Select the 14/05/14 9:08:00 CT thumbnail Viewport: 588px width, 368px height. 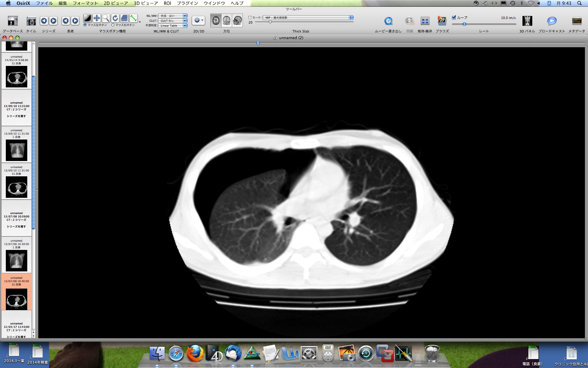coord(17,77)
